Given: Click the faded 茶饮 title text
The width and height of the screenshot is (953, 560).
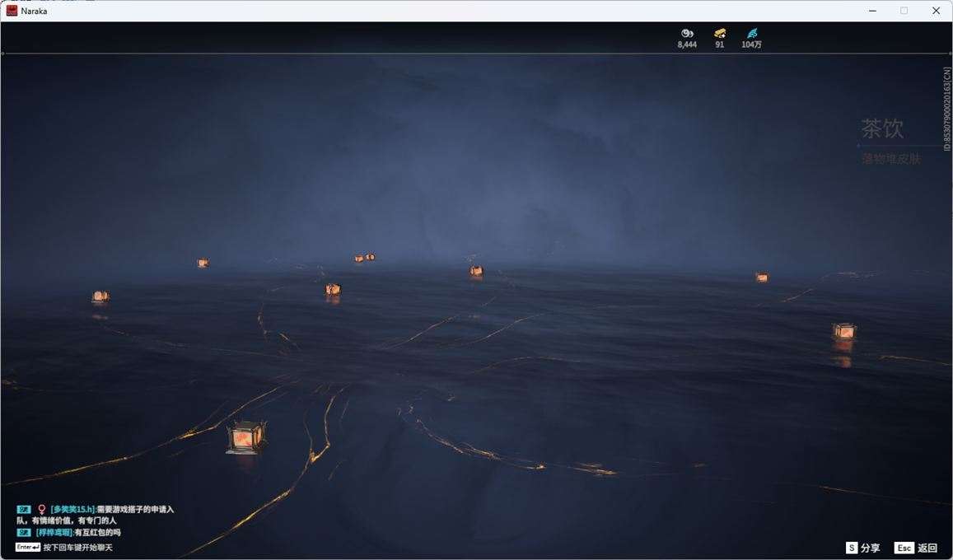Looking at the screenshot, I should tap(882, 128).
